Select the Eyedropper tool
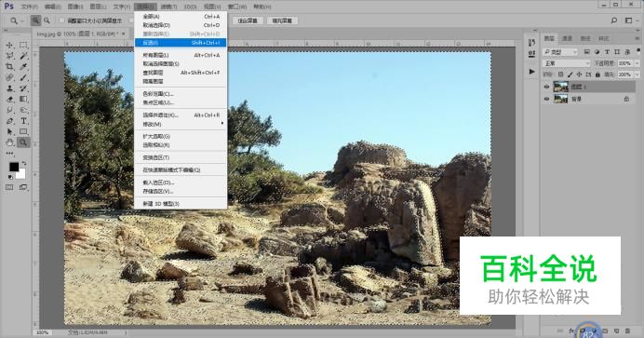The height and width of the screenshot is (338, 644). pos(23,66)
